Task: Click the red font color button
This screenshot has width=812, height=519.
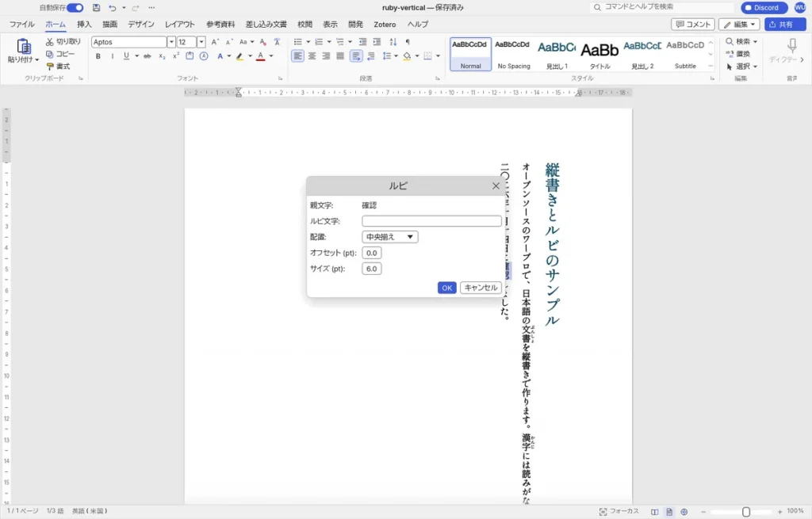Action: (x=260, y=56)
